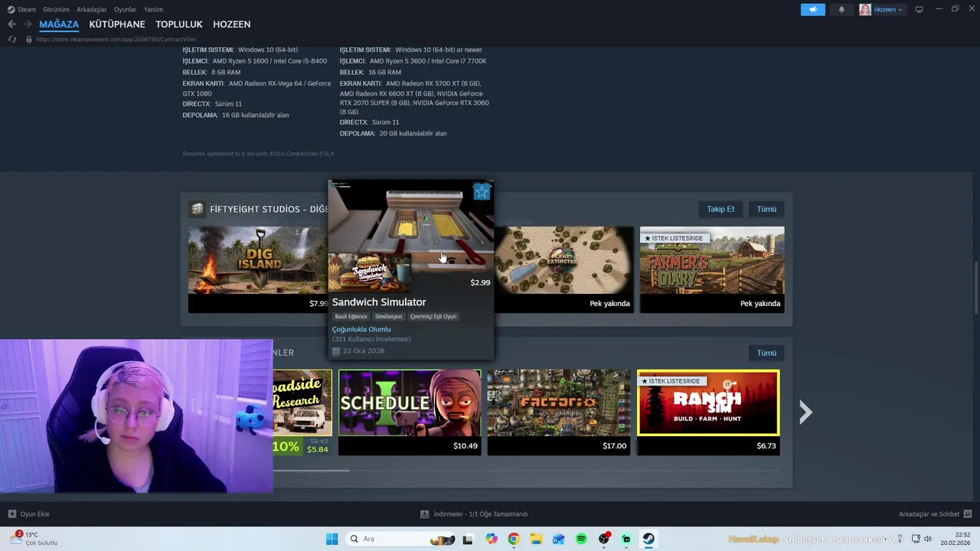The height and width of the screenshot is (551, 980).
Task: Switch to the TOPLULUK tab
Action: (179, 24)
